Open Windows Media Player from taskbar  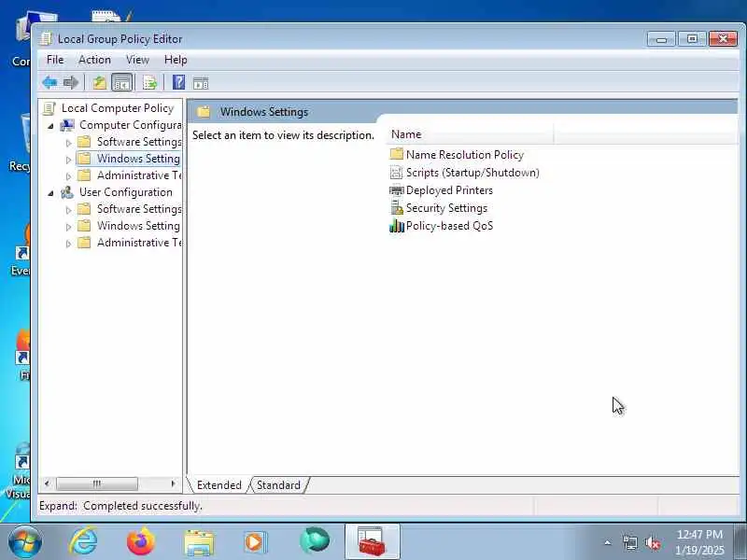[x=256, y=542]
